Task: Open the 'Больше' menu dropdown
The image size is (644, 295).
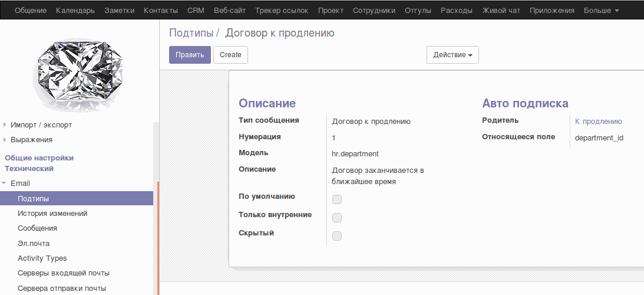Action: [x=601, y=11]
